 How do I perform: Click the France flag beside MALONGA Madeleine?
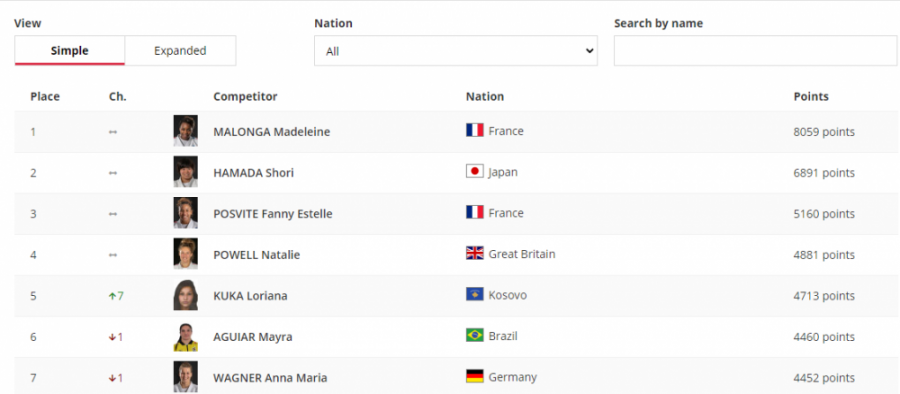[x=475, y=130]
